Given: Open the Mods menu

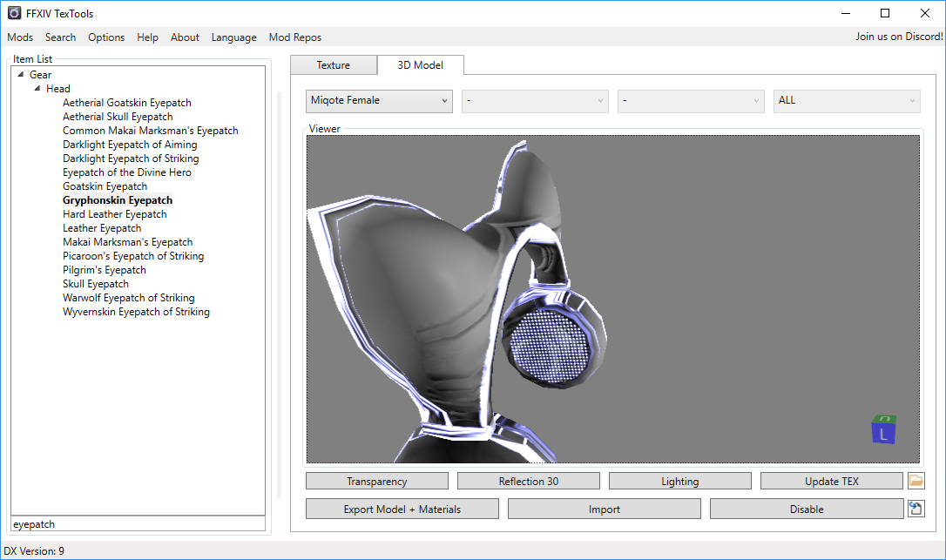Looking at the screenshot, I should click(x=20, y=37).
